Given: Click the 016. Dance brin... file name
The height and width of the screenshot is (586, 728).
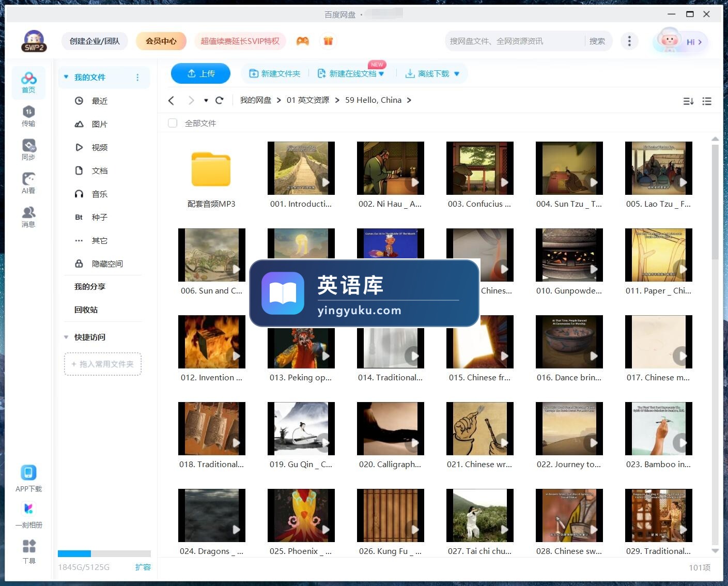Looking at the screenshot, I should tap(569, 378).
